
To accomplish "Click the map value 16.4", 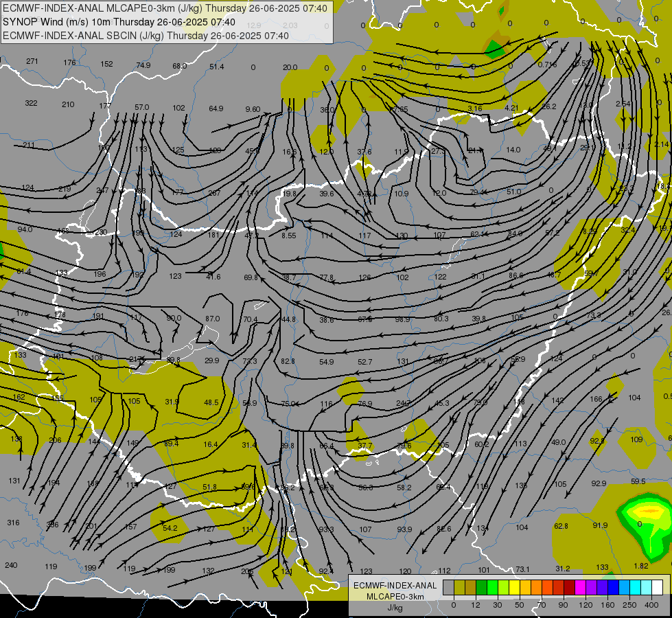I will 211,445.
